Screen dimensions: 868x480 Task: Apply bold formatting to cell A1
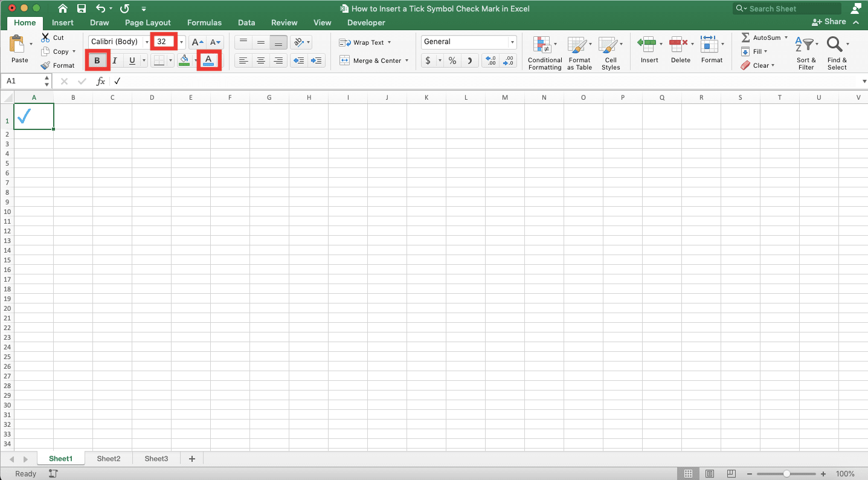point(97,60)
